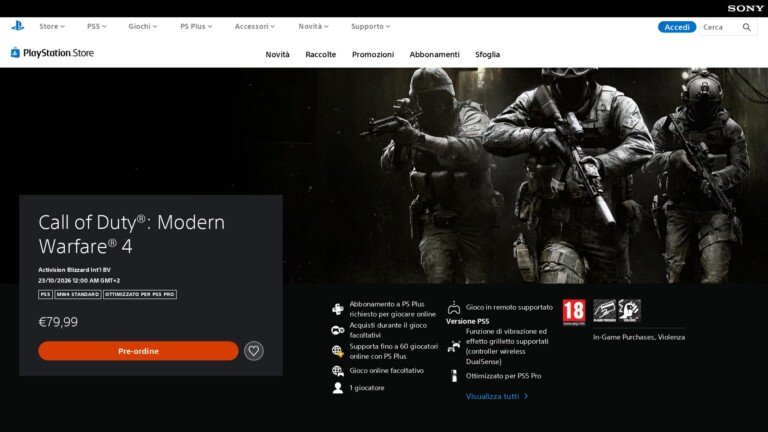Click the Gioco online facoltativo text

pyautogui.click(x=386, y=371)
